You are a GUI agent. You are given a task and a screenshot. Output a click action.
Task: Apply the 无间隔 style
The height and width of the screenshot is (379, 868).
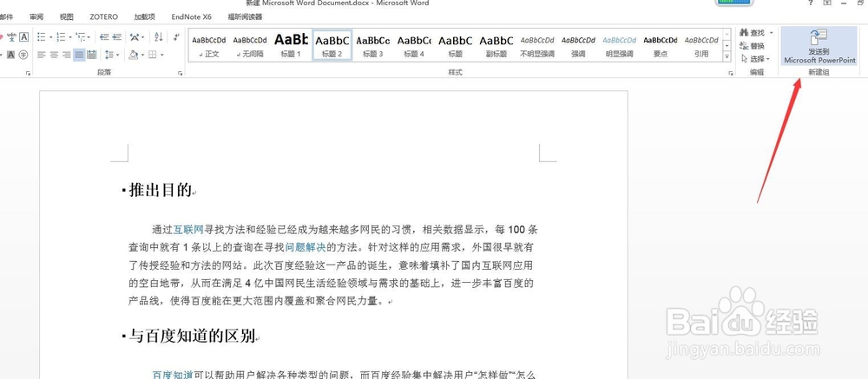[250, 46]
